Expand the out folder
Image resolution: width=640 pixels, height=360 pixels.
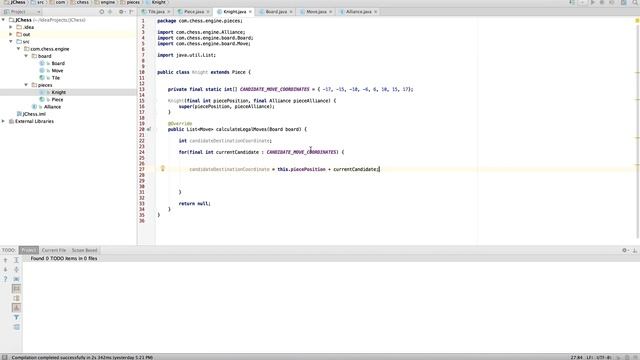click(x=11, y=34)
